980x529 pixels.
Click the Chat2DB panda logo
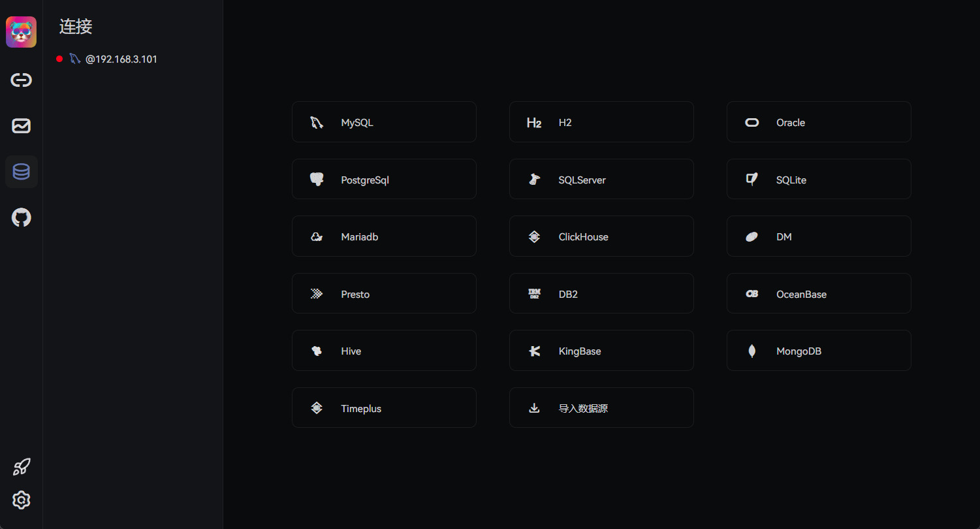(21, 32)
